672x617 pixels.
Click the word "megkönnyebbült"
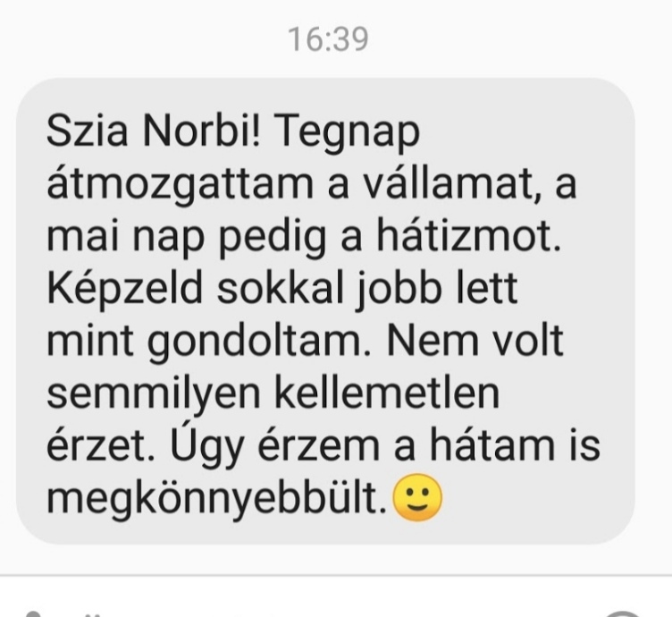coord(216,499)
